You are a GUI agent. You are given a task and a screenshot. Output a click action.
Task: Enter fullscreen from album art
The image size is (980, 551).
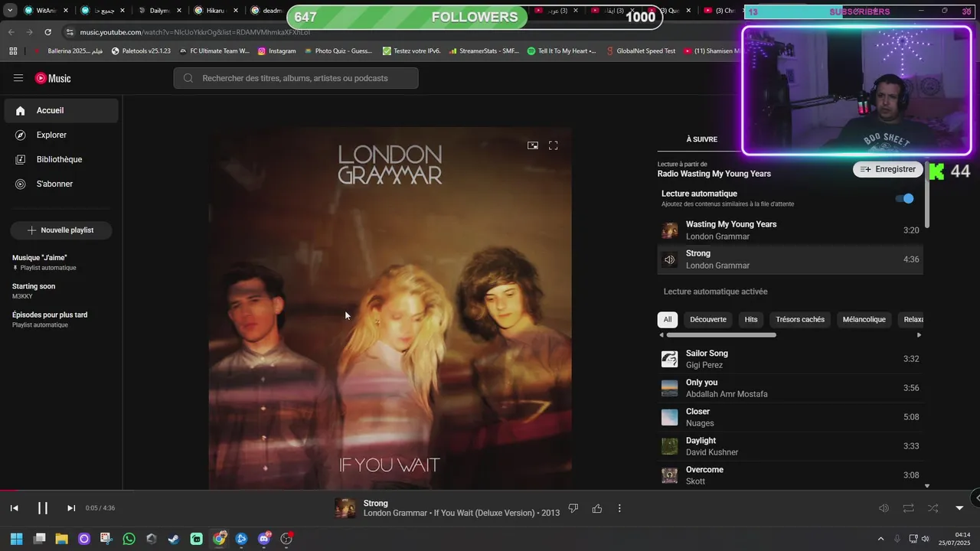(x=554, y=145)
